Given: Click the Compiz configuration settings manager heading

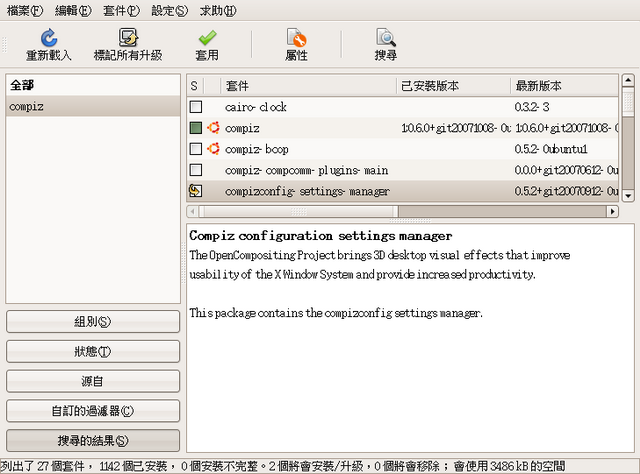Looking at the screenshot, I should (320, 236).
